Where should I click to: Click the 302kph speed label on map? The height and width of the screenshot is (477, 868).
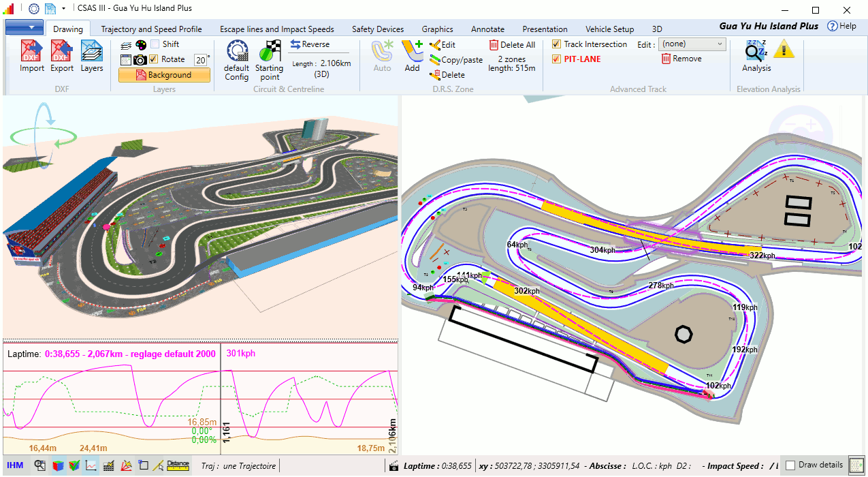click(526, 291)
